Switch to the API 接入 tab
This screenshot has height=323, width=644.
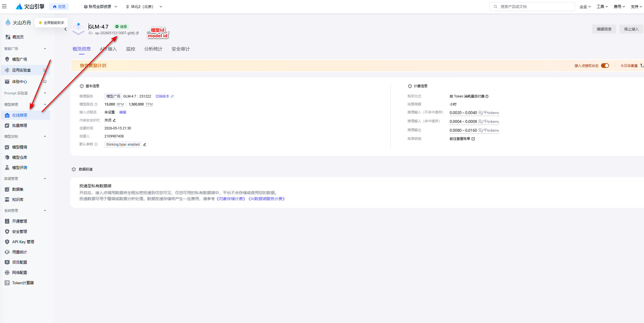[108, 49]
